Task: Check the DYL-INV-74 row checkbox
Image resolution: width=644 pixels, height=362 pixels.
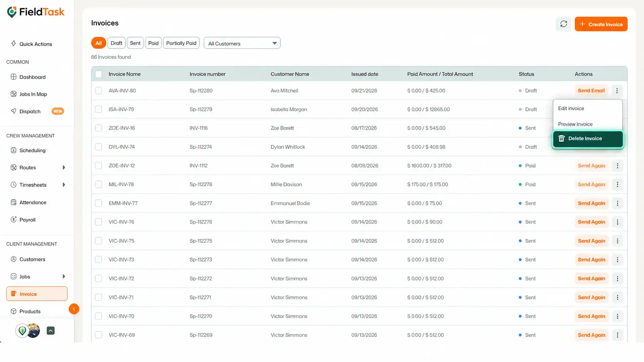Action: 99,147
